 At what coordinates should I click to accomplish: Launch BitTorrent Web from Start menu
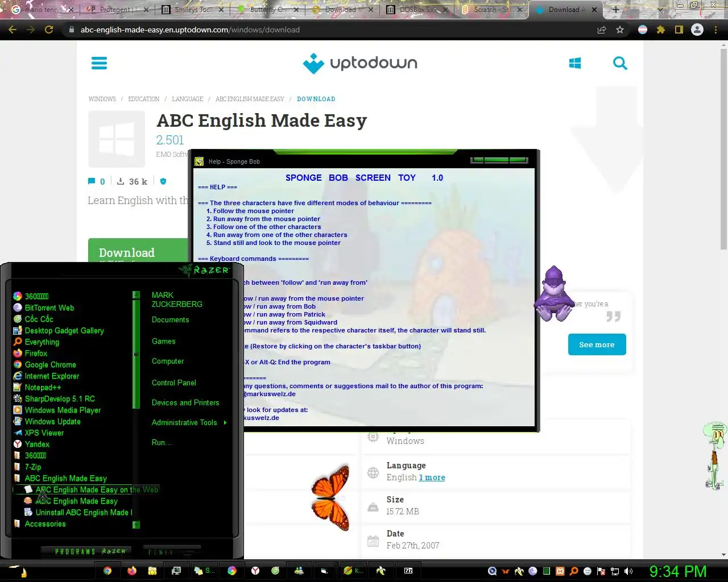pos(49,307)
